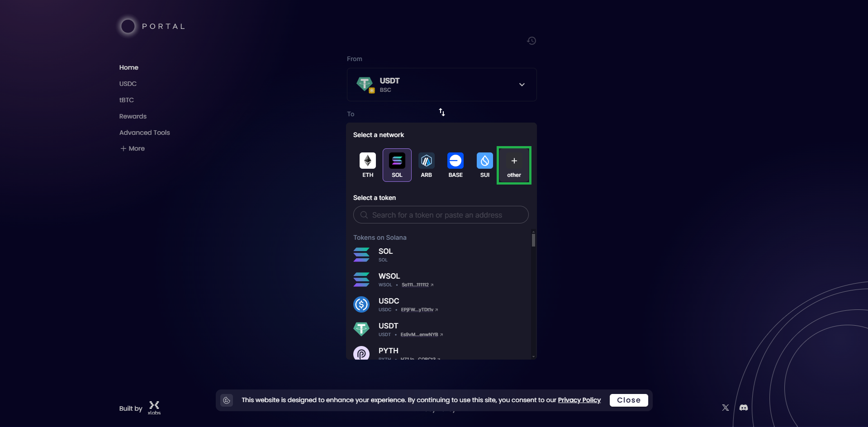
Task: Focus the token search field
Action: tap(441, 215)
